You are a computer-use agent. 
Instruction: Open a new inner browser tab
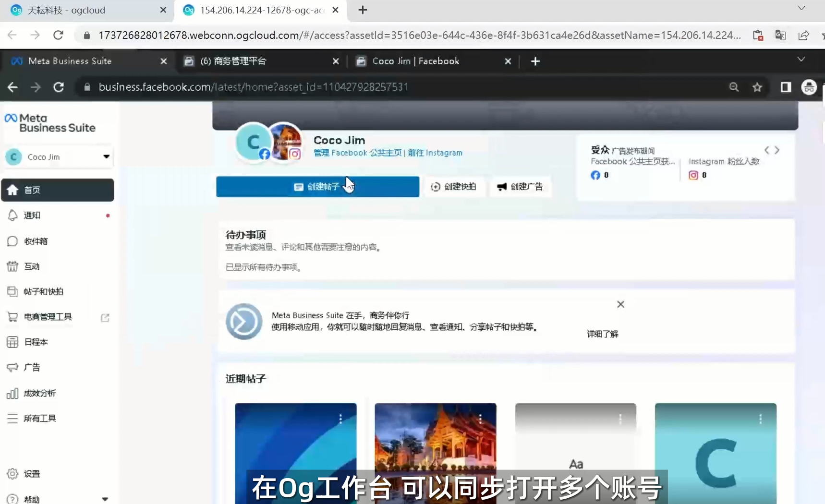pos(535,61)
